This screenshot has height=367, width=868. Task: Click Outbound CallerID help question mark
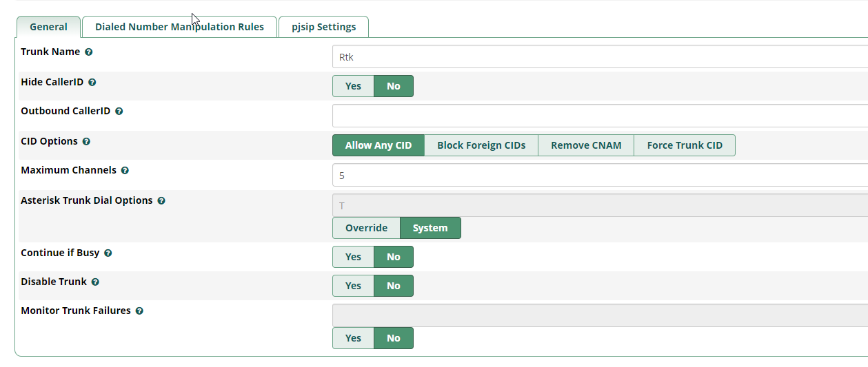pos(119,112)
